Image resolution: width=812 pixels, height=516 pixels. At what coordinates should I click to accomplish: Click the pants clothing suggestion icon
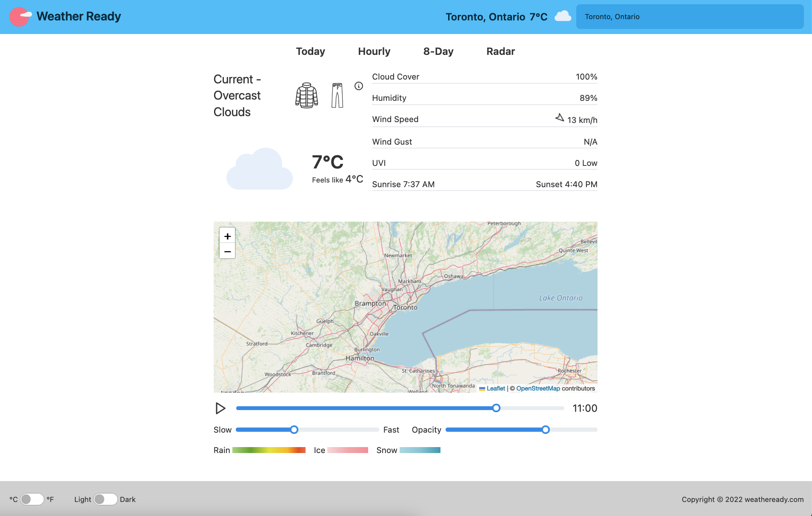(x=337, y=95)
